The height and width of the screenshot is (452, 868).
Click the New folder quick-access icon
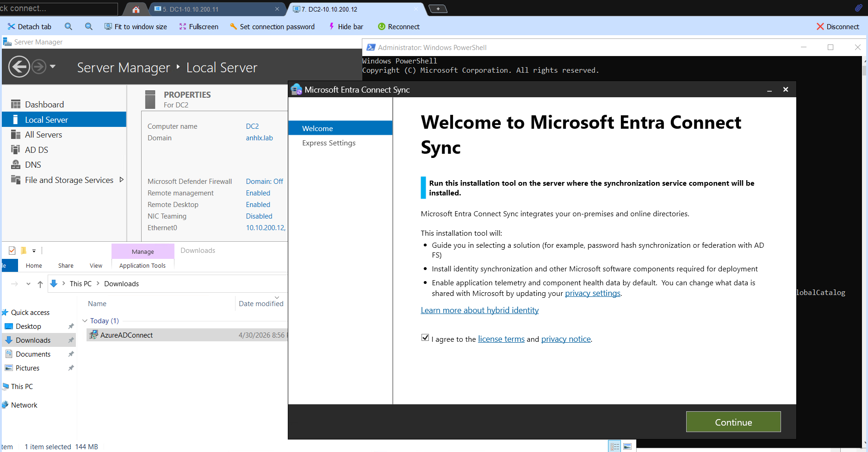click(x=24, y=251)
